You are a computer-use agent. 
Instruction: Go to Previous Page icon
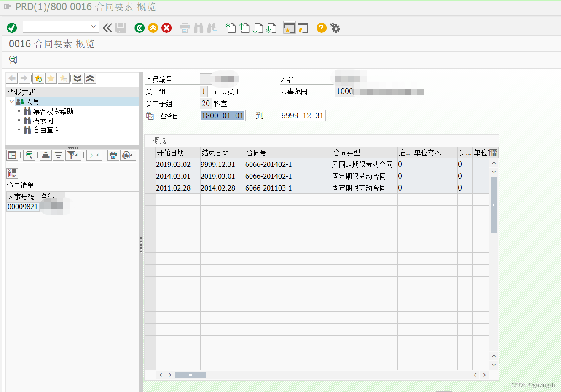[x=244, y=28]
